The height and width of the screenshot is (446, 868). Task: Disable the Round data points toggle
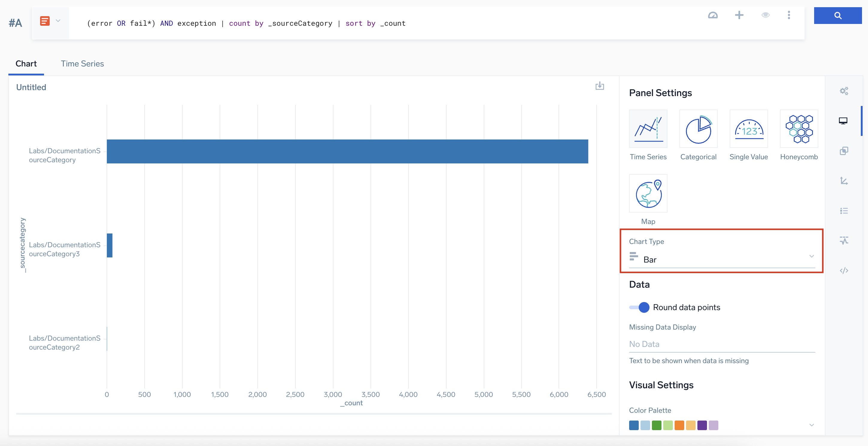point(639,307)
